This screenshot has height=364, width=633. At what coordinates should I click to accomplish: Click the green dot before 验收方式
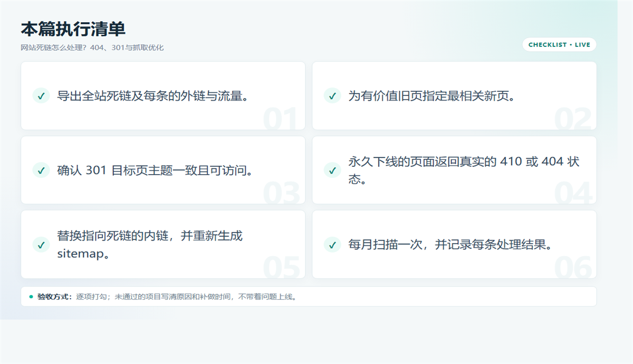click(x=31, y=296)
